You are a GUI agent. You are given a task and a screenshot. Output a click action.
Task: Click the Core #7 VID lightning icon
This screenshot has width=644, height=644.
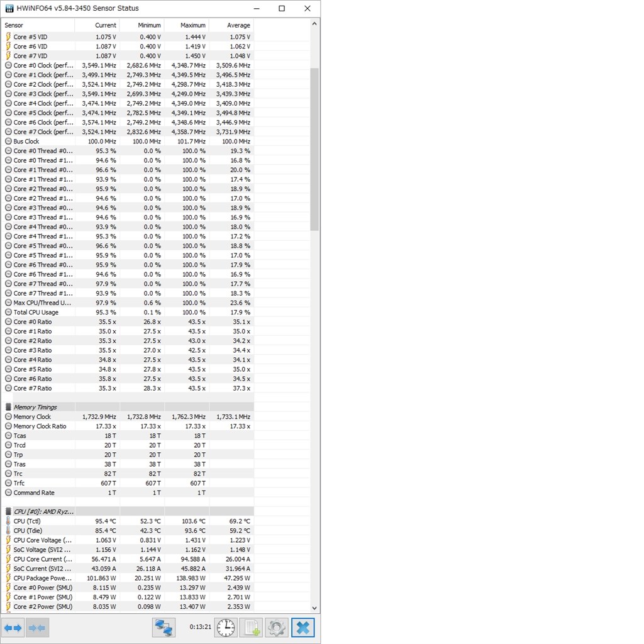pyautogui.click(x=8, y=56)
